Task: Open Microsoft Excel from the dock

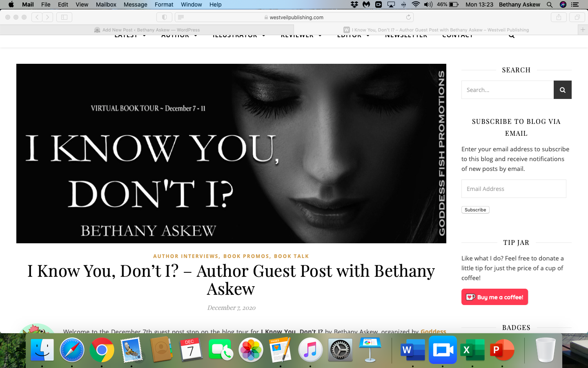Action: click(472, 350)
